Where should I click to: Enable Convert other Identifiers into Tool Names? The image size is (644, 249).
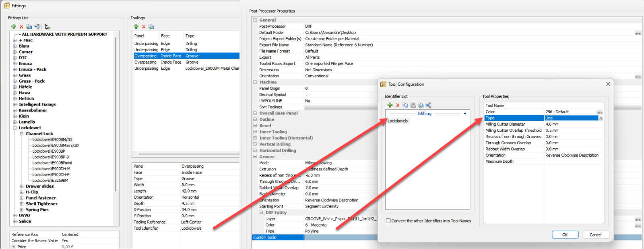click(388, 221)
